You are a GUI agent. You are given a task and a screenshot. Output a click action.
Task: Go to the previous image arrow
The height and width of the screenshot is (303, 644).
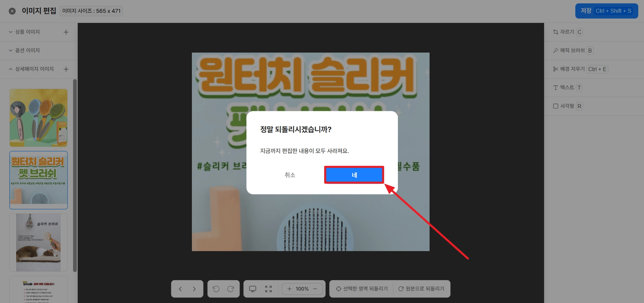pos(180,289)
